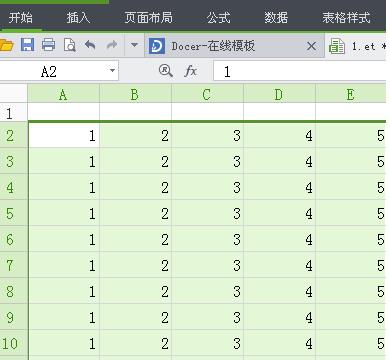This screenshot has height=360, width=390.
Task: Switch to the 插入 tab
Action: click(x=78, y=17)
